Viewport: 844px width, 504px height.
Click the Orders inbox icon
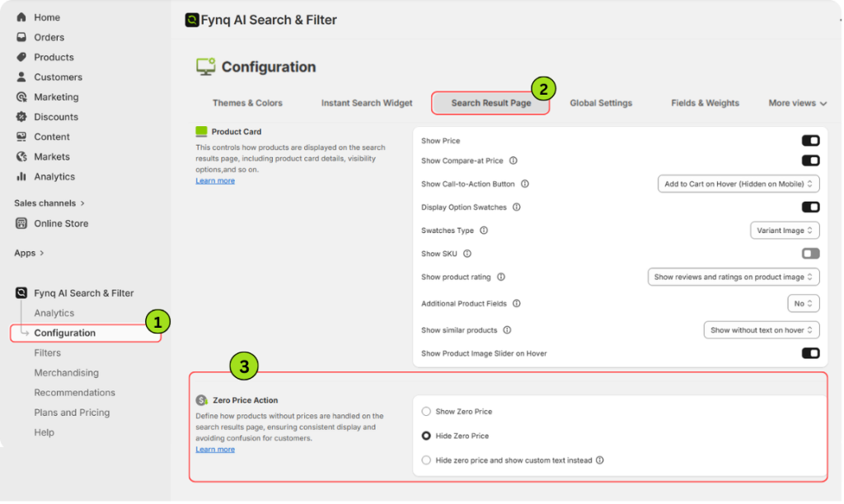[21, 37]
